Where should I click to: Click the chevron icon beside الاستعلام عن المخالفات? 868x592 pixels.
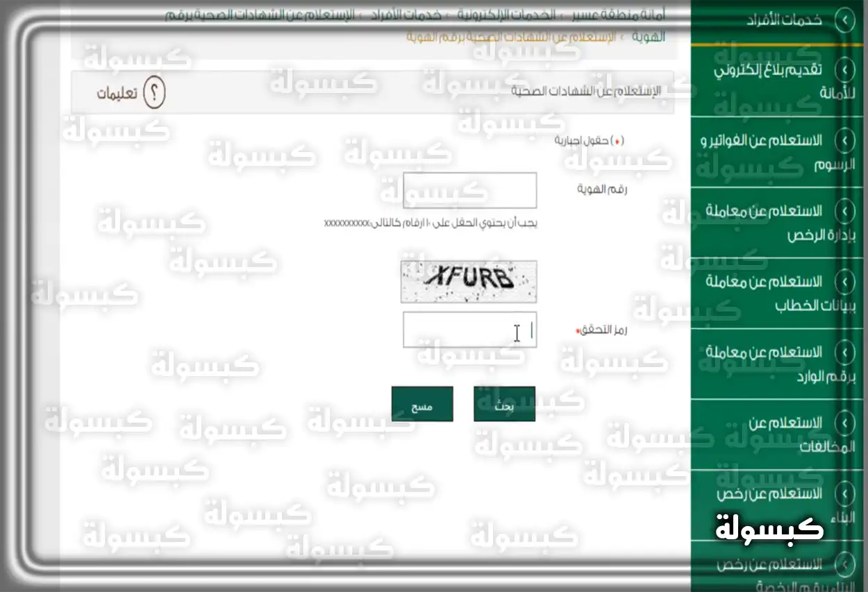(x=844, y=423)
